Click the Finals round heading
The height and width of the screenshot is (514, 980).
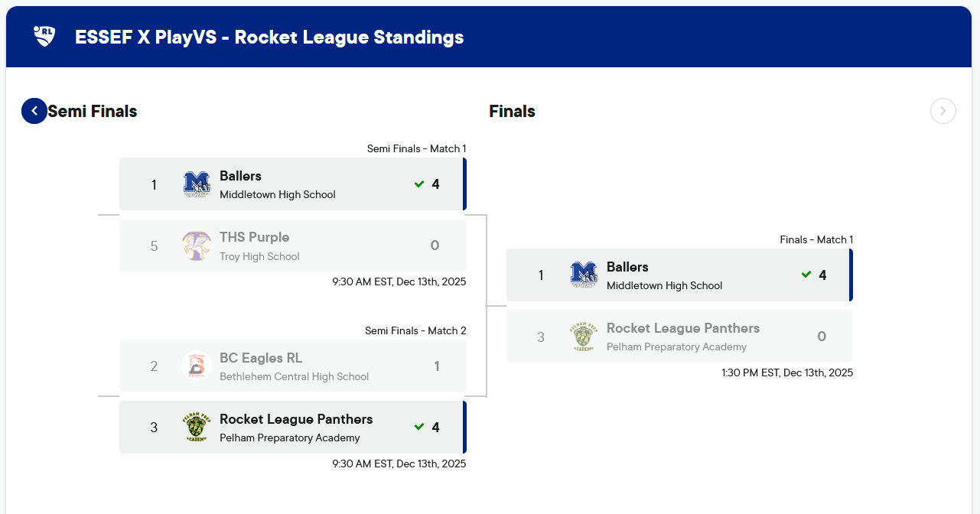(x=512, y=112)
